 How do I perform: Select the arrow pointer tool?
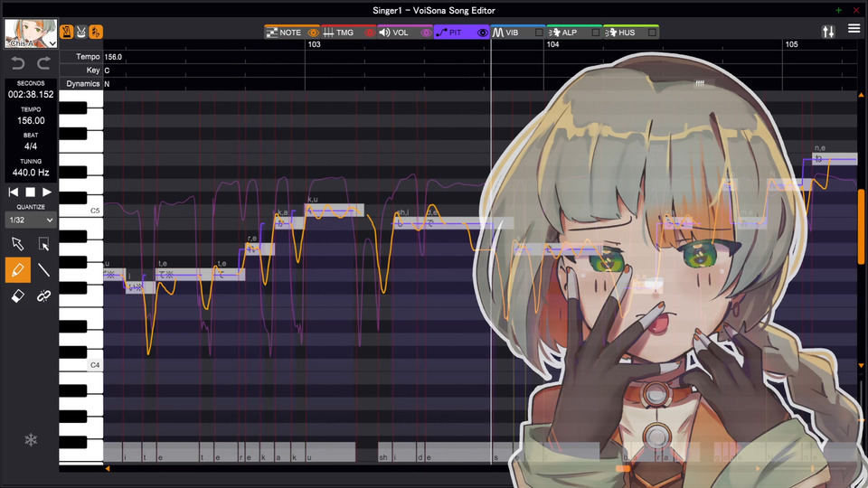[x=18, y=244]
